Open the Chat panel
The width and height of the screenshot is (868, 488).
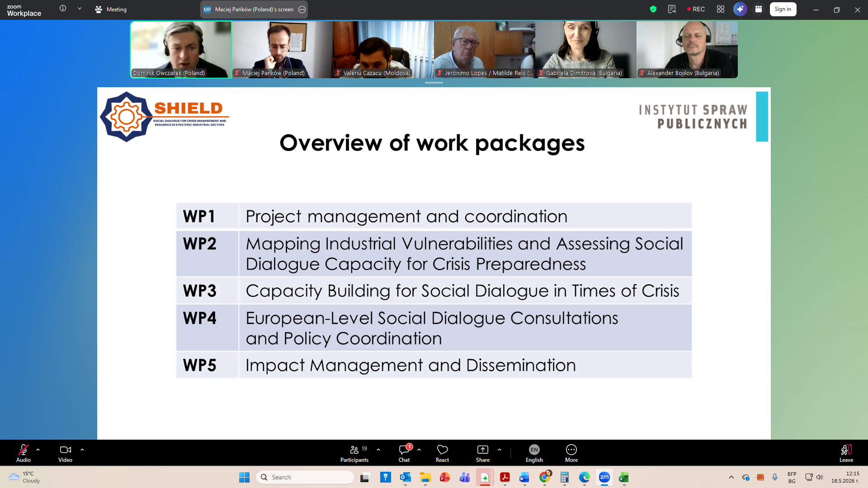click(x=404, y=453)
